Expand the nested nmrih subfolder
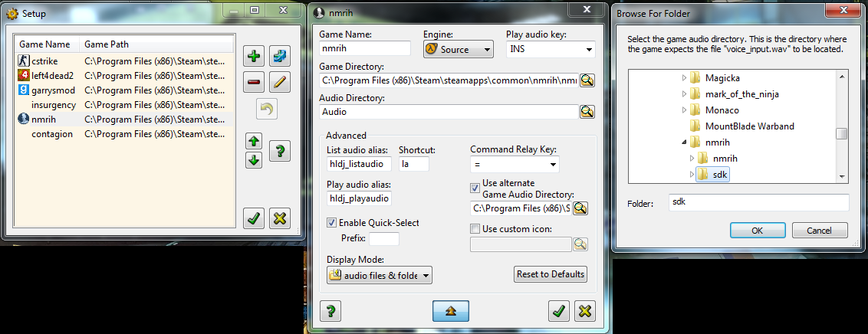This screenshot has height=334, width=868. point(692,159)
